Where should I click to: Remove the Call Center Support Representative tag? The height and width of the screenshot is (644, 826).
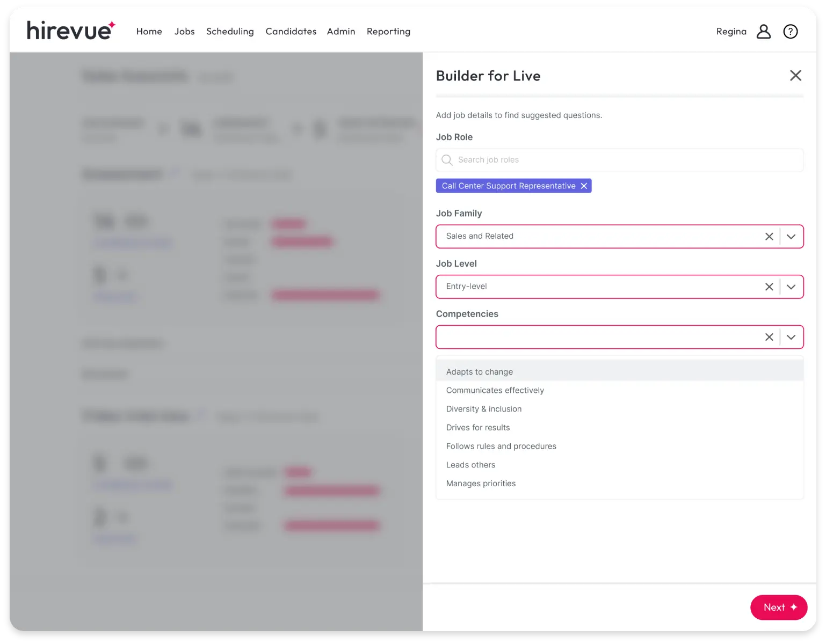pyautogui.click(x=584, y=186)
